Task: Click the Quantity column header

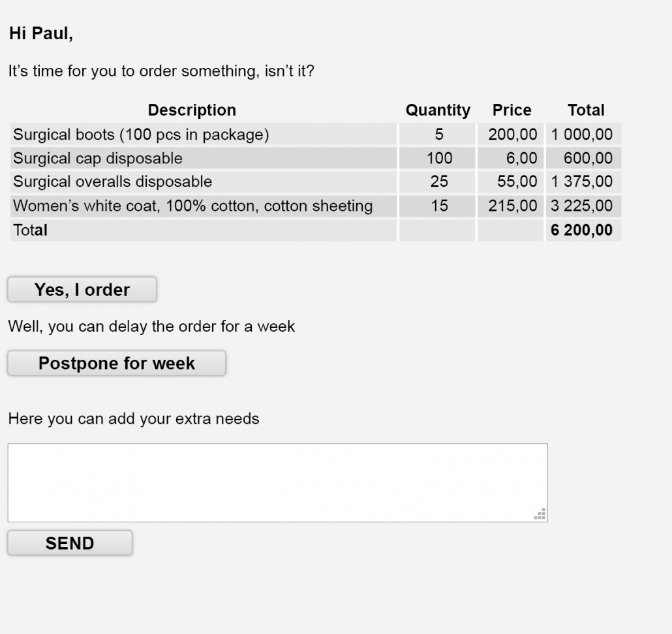Action: click(438, 110)
